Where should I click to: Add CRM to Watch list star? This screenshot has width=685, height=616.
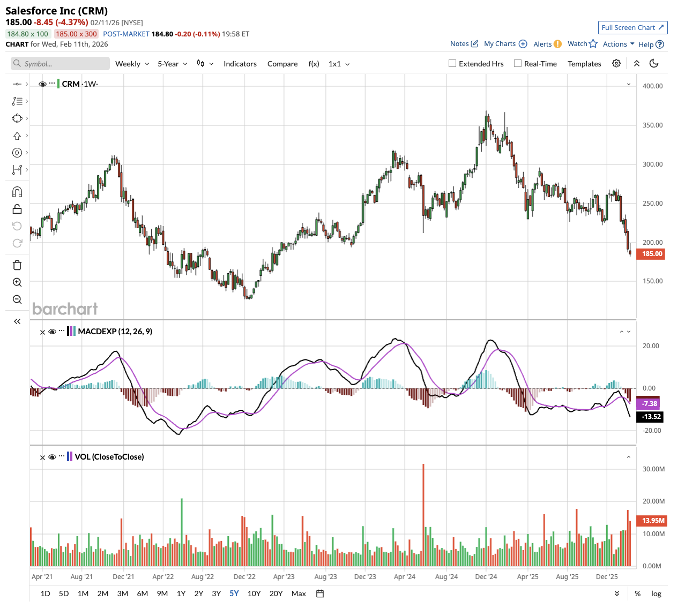593,43
